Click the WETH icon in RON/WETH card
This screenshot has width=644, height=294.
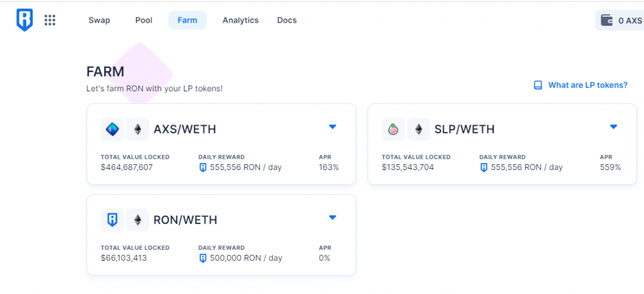point(138,220)
